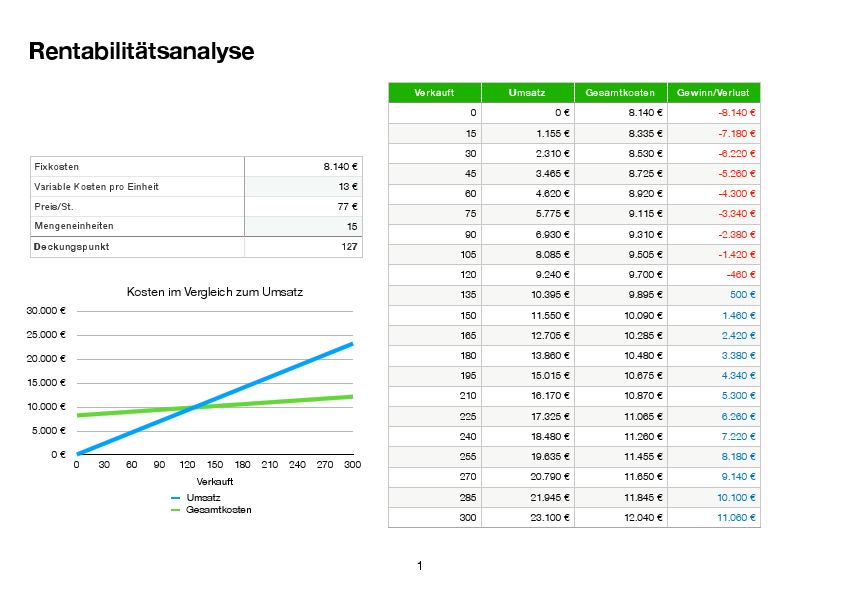The image size is (842, 595).
Task: Click the Variable Kosten pro Einheit label
Action: tap(137, 186)
